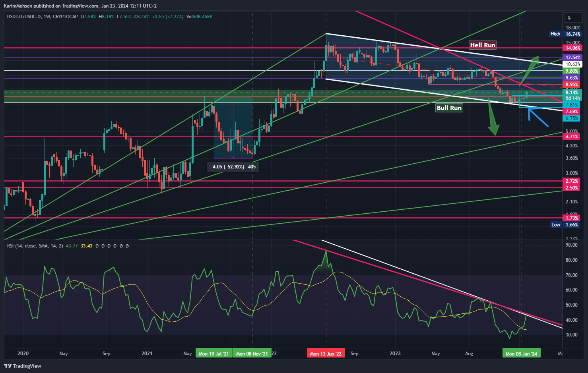Click the 'Mon 19 Jul '21' date marker
Viewport: 588px width, 373px height.
click(214, 354)
